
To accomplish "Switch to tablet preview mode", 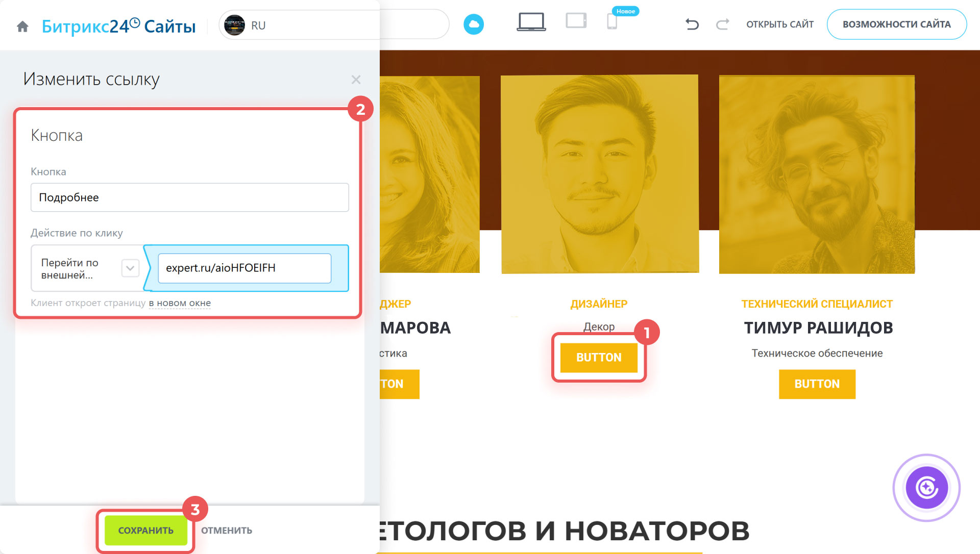I will pos(576,23).
